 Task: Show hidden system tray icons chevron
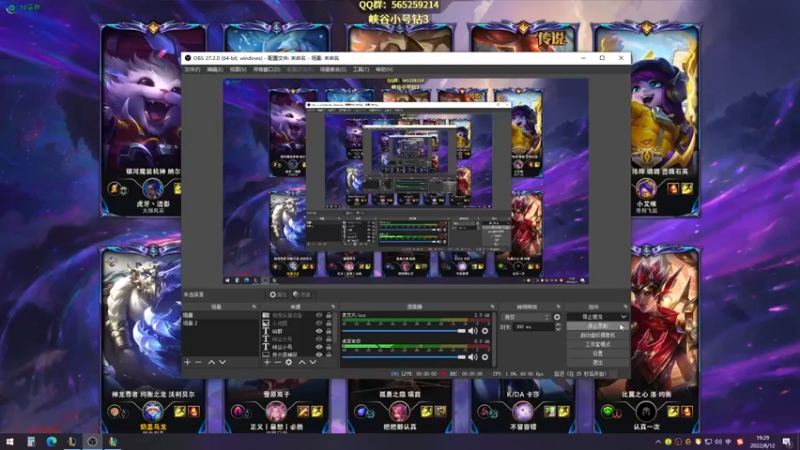[x=658, y=441]
